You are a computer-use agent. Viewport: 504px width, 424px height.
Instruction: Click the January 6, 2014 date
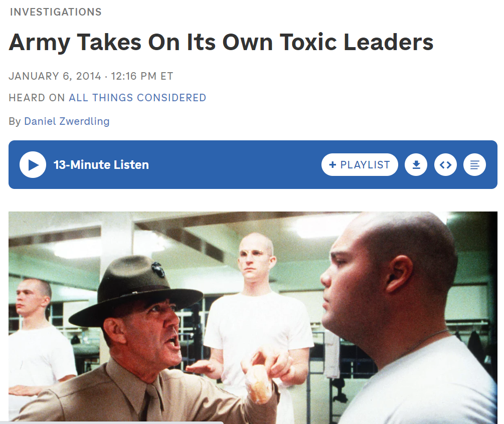[x=55, y=77]
